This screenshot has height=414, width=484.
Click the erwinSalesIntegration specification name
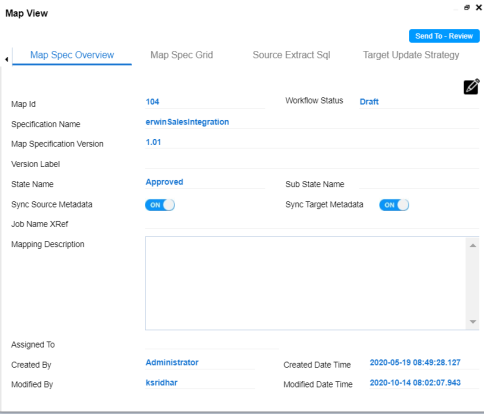point(187,122)
